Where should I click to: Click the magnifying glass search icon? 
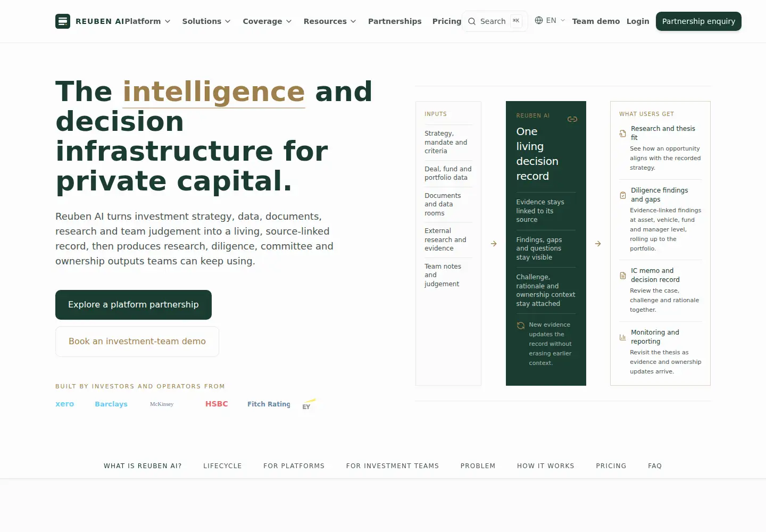coord(472,21)
